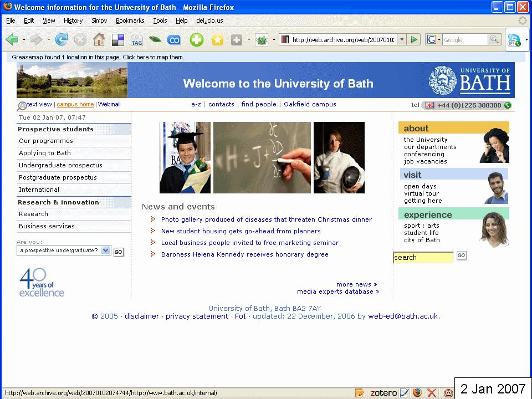The image size is (532, 399).
Task: Open the 'campus home' link
Action: click(75, 105)
